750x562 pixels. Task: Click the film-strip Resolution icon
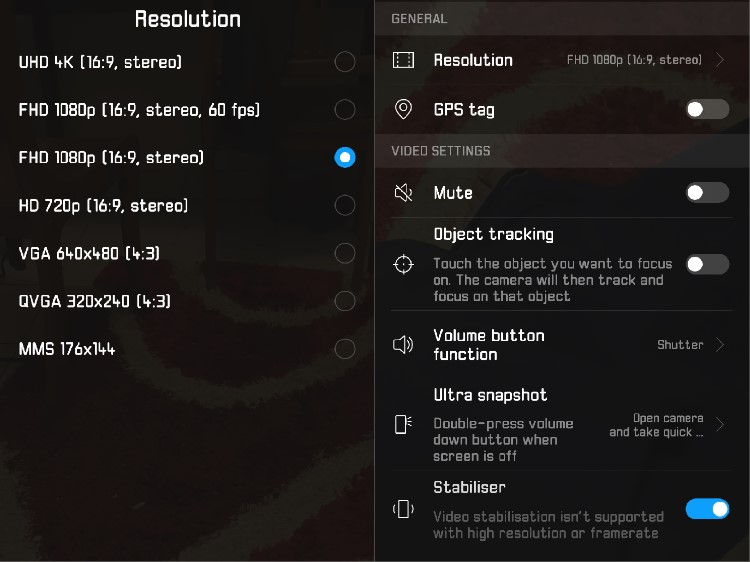tap(403, 60)
